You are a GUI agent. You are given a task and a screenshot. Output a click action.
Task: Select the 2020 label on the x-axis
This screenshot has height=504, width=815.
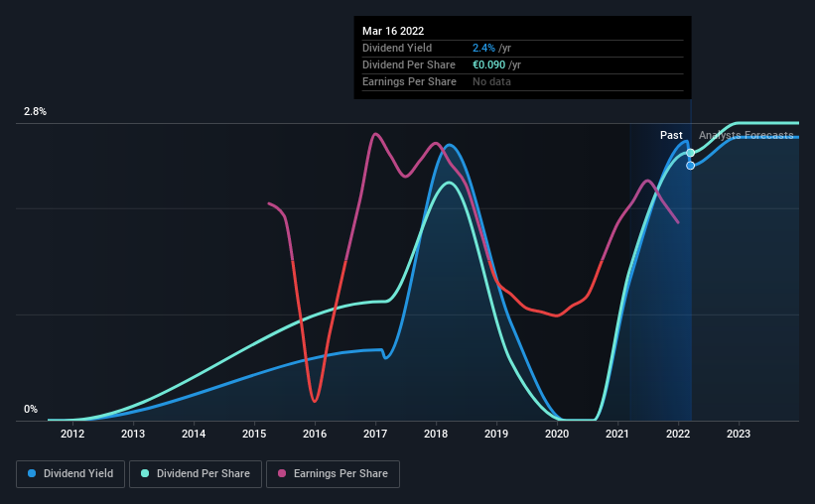[557, 434]
